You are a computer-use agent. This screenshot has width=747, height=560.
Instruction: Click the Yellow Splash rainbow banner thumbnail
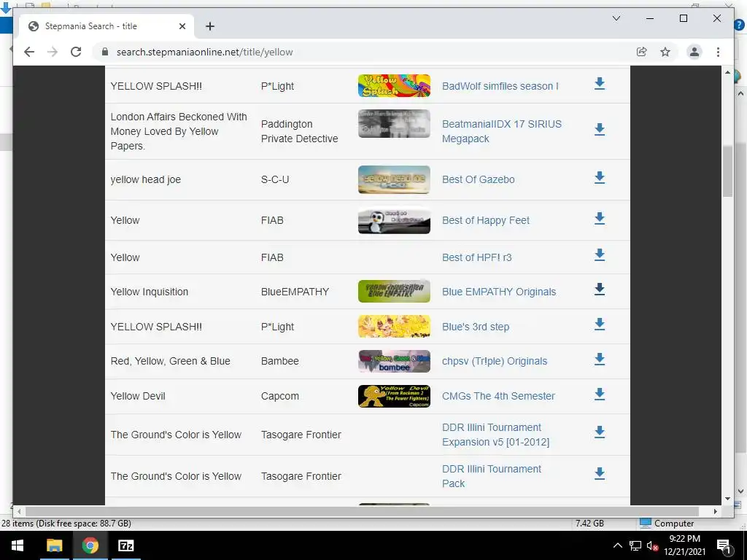[394, 86]
